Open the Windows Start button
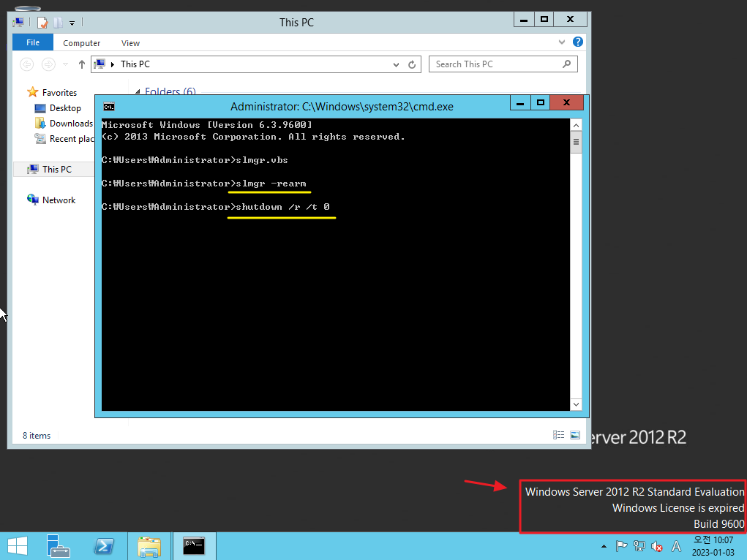 (18, 546)
